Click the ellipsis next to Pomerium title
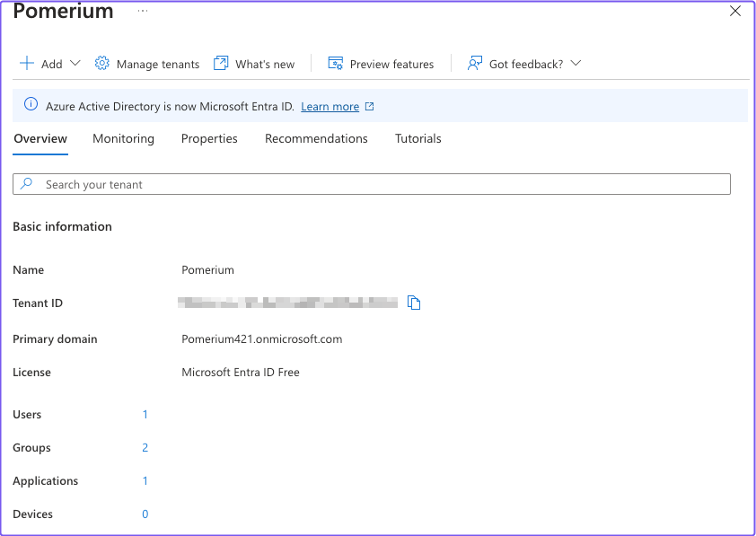Screen dimensions: 756x536 tap(142, 11)
